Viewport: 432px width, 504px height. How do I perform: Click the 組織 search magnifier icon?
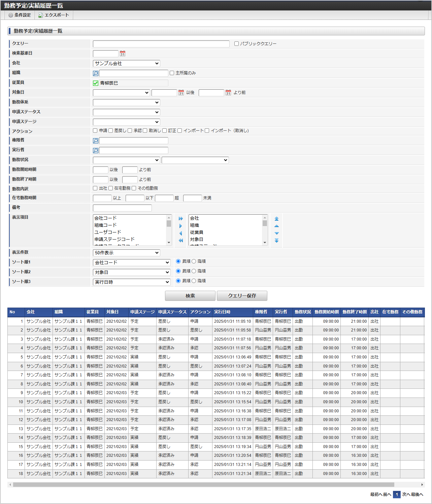96,73
